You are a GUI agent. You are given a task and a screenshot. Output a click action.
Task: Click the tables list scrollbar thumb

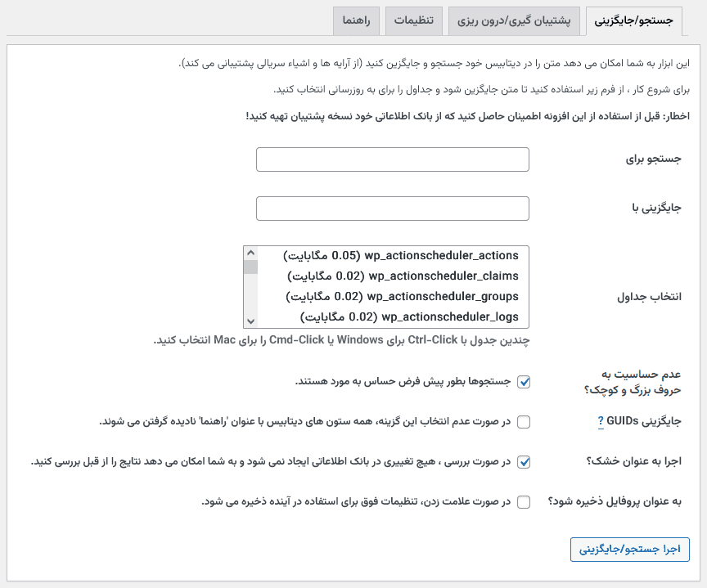click(x=250, y=267)
